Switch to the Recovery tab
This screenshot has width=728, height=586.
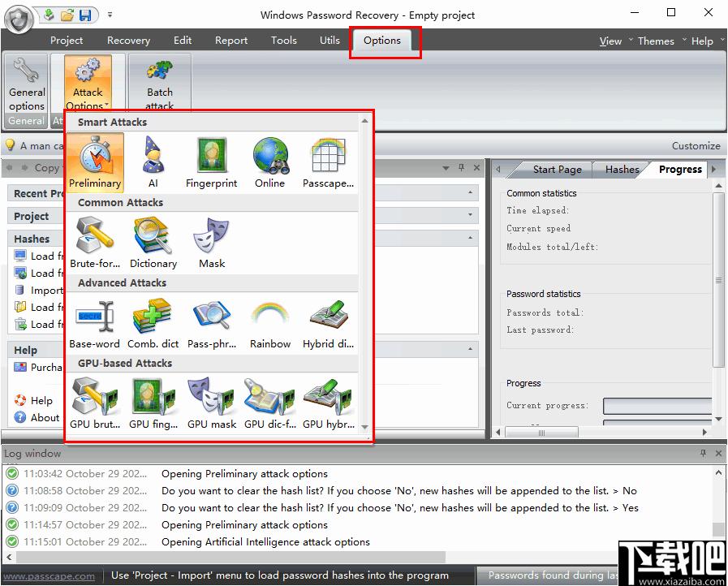(x=128, y=41)
